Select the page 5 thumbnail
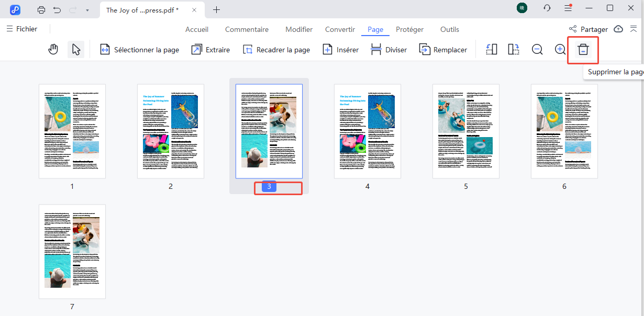Image resolution: width=644 pixels, height=316 pixels. pyautogui.click(x=465, y=131)
